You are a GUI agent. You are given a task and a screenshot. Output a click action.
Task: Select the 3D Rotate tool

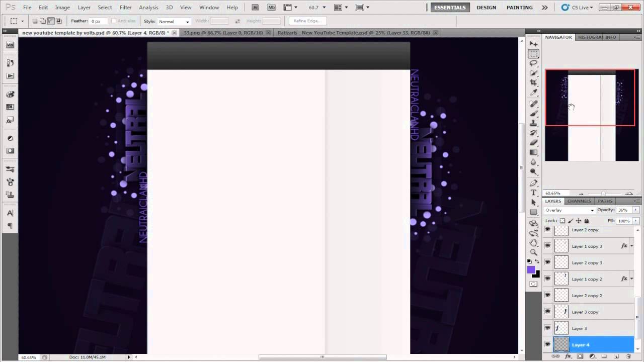tap(534, 223)
